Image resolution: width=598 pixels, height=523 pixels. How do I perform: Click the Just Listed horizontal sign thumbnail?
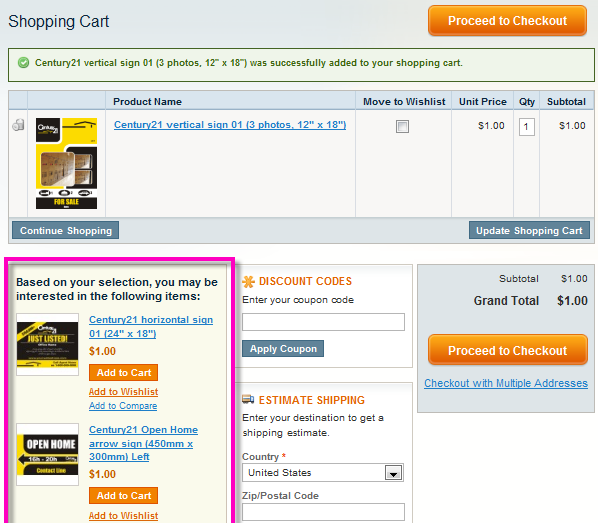tap(48, 344)
